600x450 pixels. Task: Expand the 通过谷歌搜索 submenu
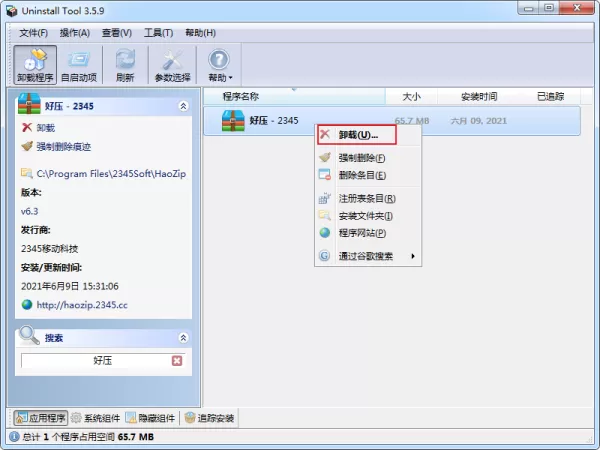pos(368,256)
